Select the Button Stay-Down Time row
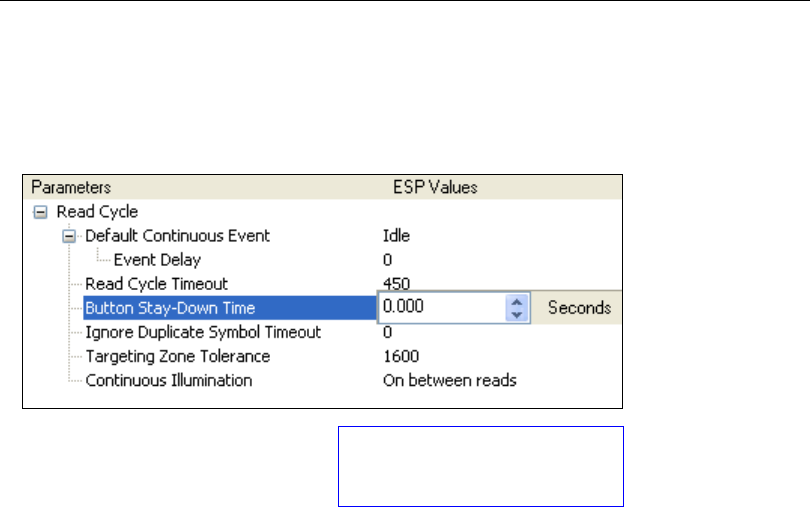 tap(230, 308)
